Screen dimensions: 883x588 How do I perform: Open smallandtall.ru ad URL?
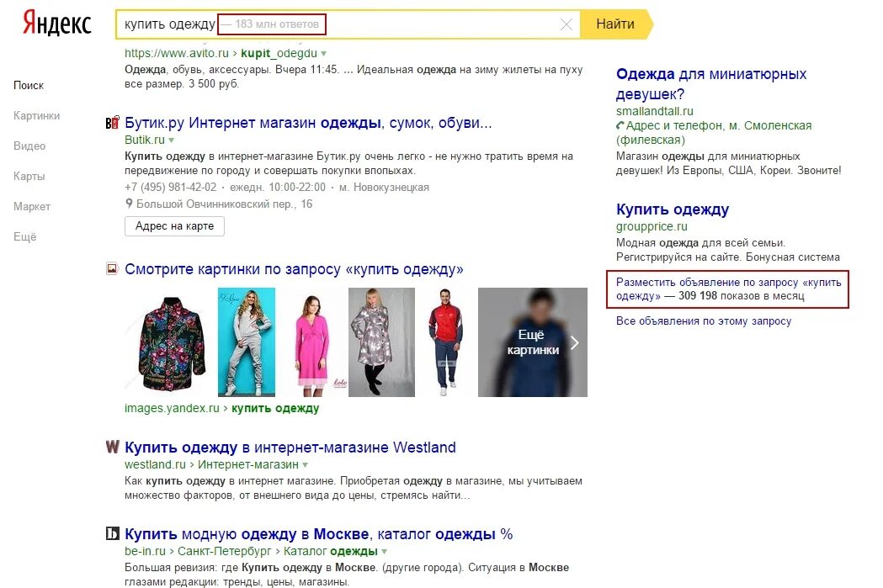click(x=654, y=111)
